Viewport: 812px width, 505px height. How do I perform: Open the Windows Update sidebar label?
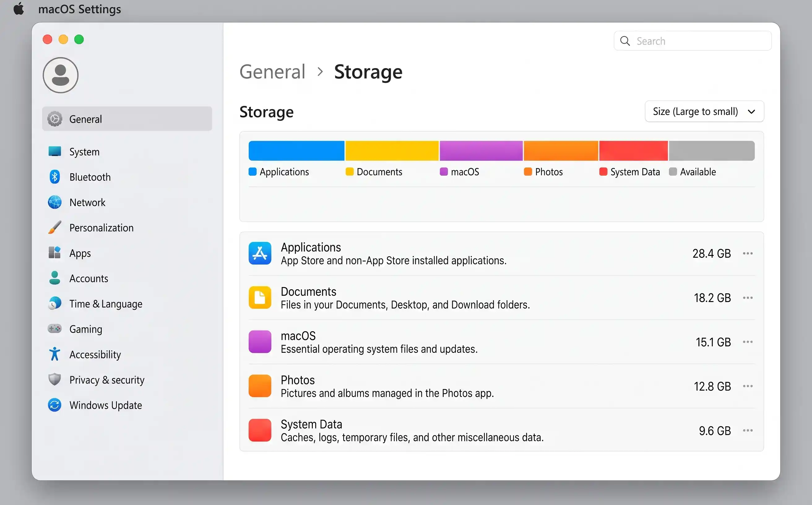tap(106, 405)
